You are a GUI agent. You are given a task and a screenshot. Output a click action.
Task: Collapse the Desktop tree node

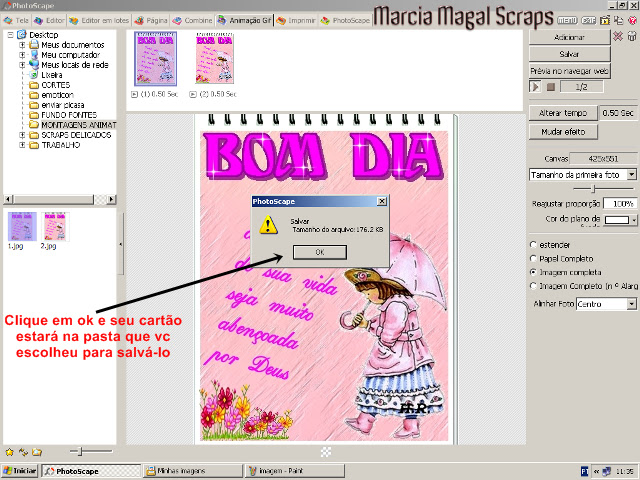(11, 35)
